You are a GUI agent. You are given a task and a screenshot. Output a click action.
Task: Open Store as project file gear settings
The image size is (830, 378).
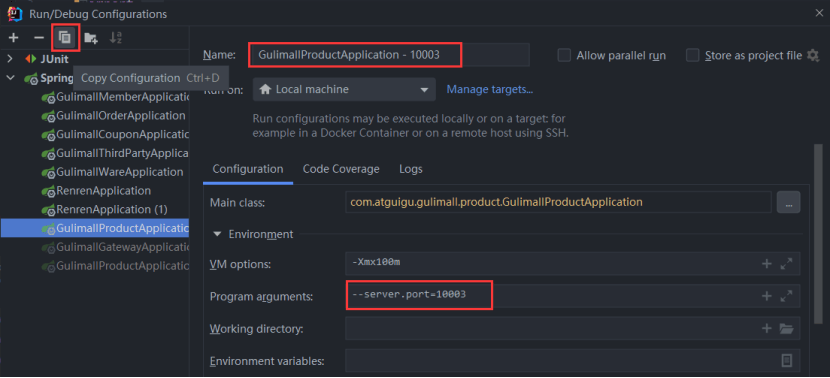point(813,56)
